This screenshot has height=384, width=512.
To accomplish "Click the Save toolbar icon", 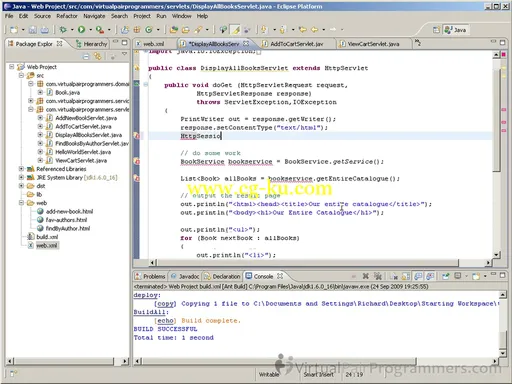I will 32,30.
